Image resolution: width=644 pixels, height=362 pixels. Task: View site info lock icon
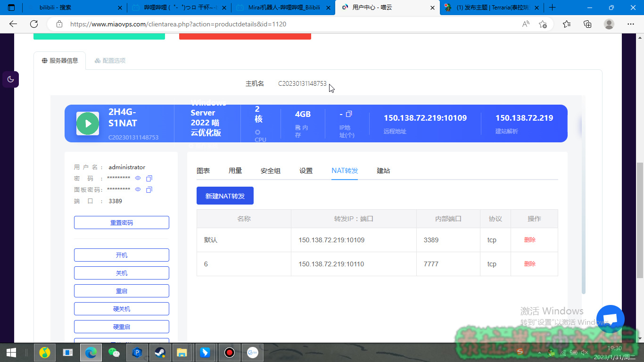click(x=59, y=24)
